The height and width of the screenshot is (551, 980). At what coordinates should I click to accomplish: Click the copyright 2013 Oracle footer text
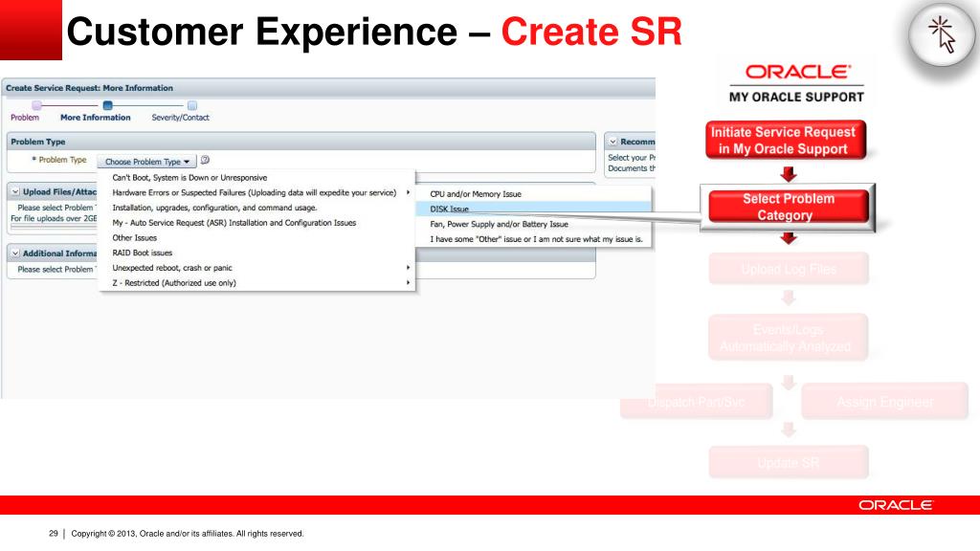pyautogui.click(x=188, y=534)
